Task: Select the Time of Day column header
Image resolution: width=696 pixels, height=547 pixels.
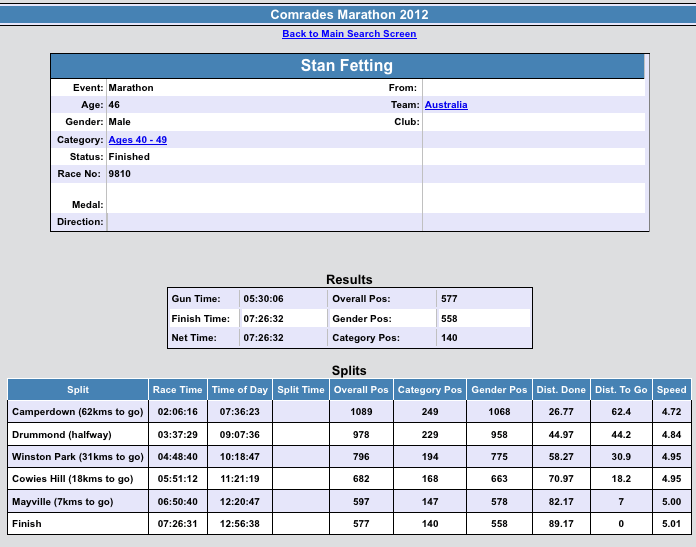Action: pos(239,390)
